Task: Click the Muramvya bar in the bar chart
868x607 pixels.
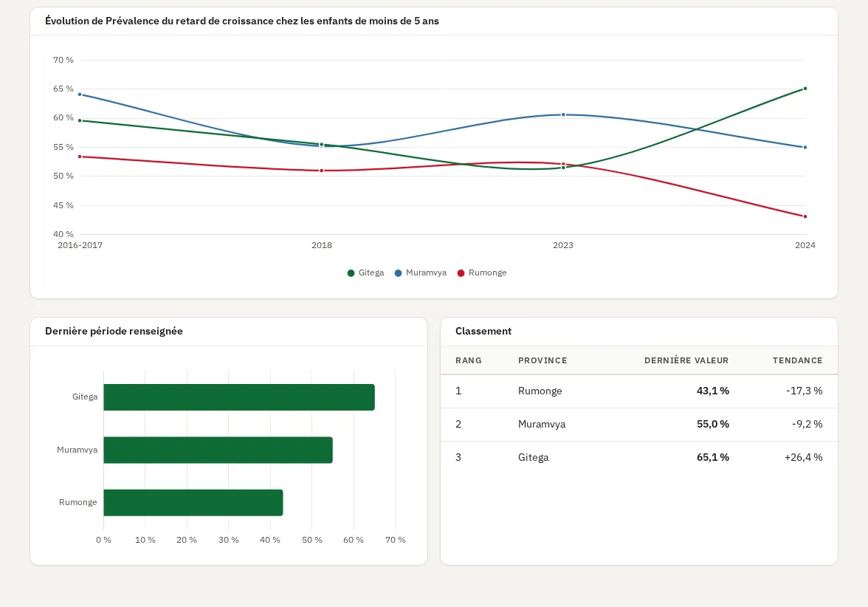Action: coord(218,450)
